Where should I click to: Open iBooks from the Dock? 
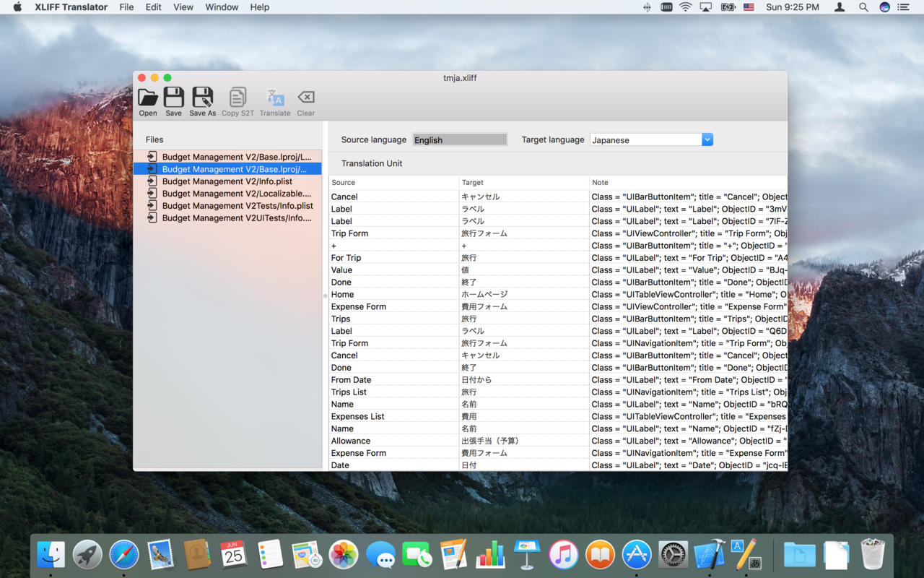tap(600, 555)
